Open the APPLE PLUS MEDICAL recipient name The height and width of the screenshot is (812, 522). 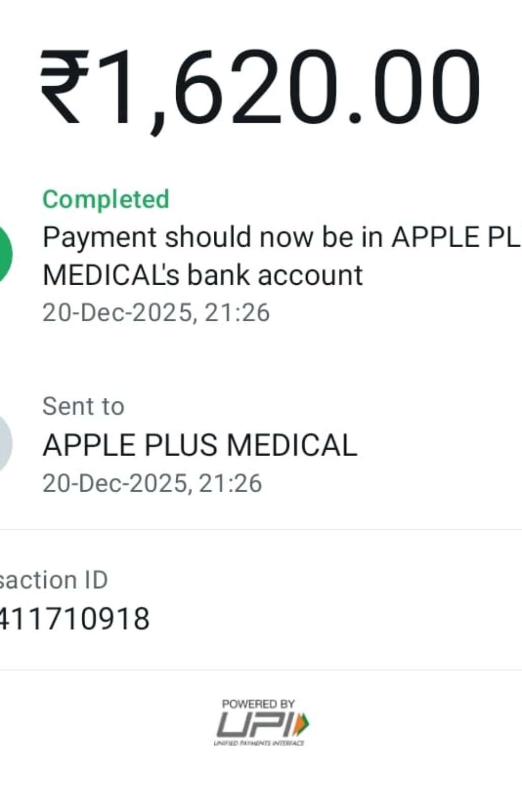pos(200,445)
